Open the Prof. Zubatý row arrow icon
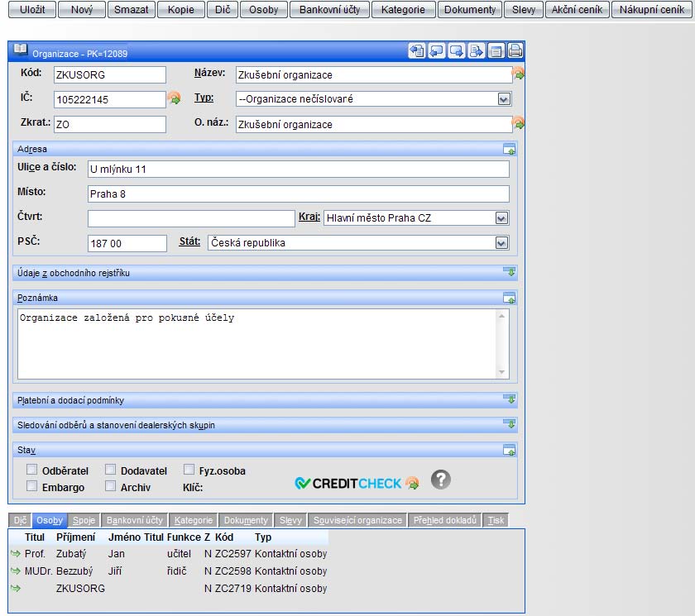The height and width of the screenshot is (616, 695). click(15, 553)
